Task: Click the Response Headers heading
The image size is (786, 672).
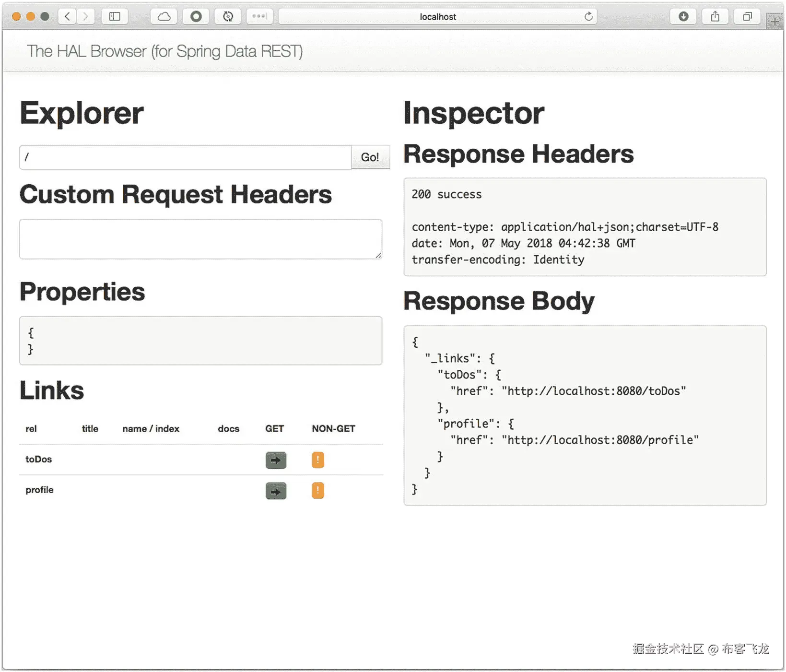Action: click(x=518, y=154)
